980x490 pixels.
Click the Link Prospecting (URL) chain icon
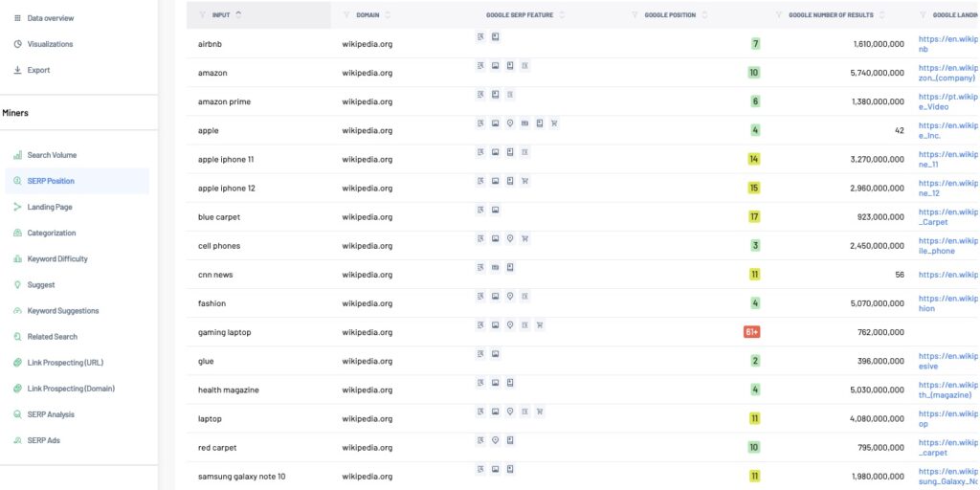[17, 363]
